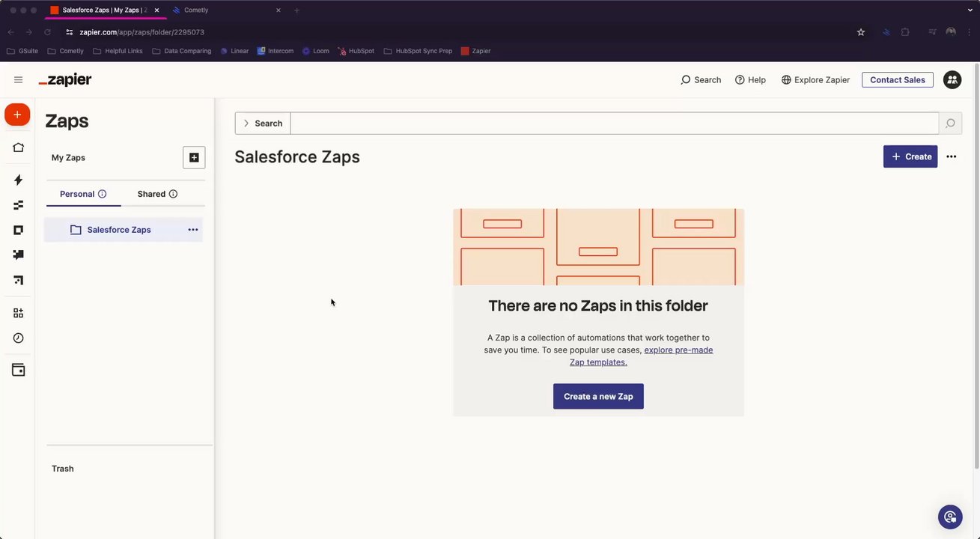Open the browser tab list dropdown
The width and height of the screenshot is (980, 539).
tap(970, 10)
